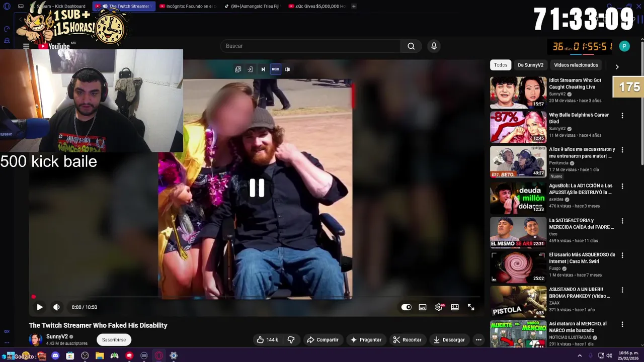The image size is (644, 362).
Task: Open YouTube hamburger guide menu
Action: coord(26,46)
